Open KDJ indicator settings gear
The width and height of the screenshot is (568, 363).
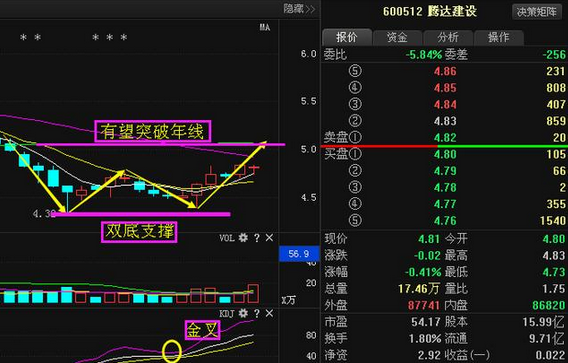tap(243, 313)
